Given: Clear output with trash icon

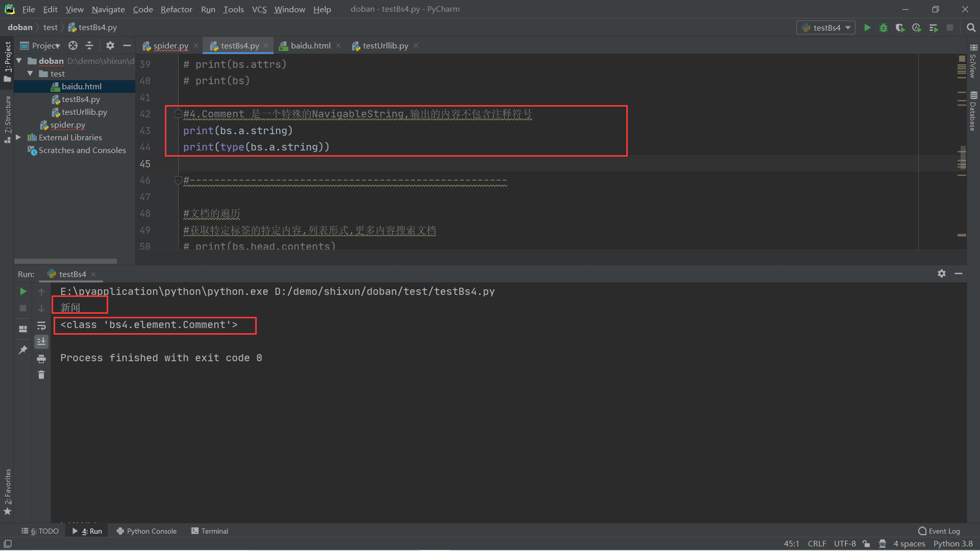Looking at the screenshot, I should [x=41, y=375].
